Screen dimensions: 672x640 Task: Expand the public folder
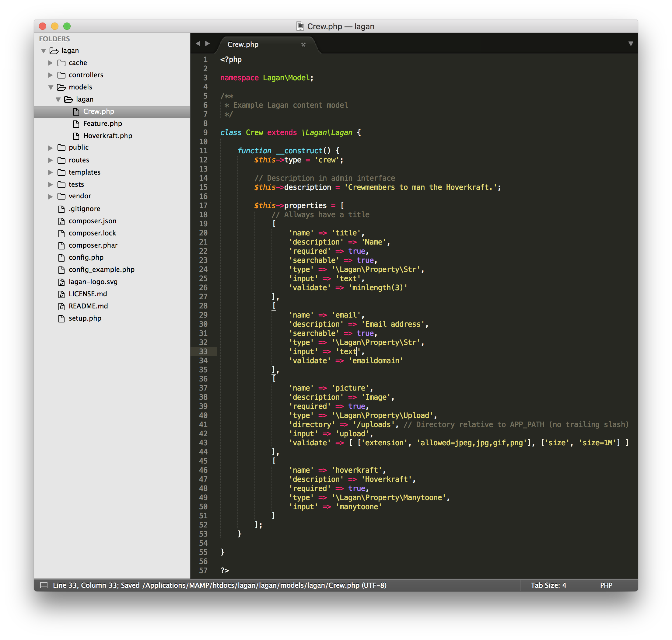51,148
